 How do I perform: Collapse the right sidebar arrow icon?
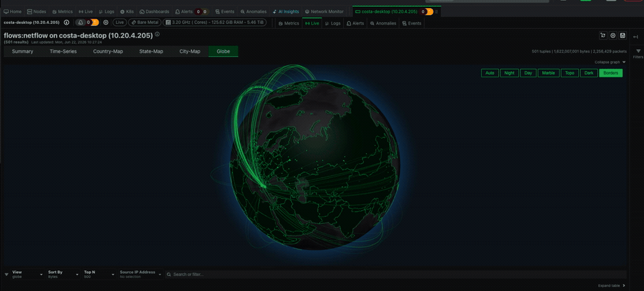click(636, 37)
